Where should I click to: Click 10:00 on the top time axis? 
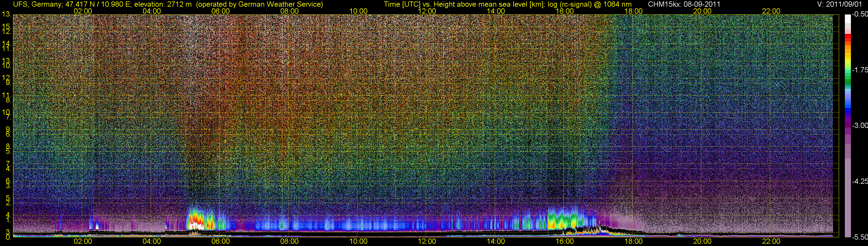click(358, 11)
